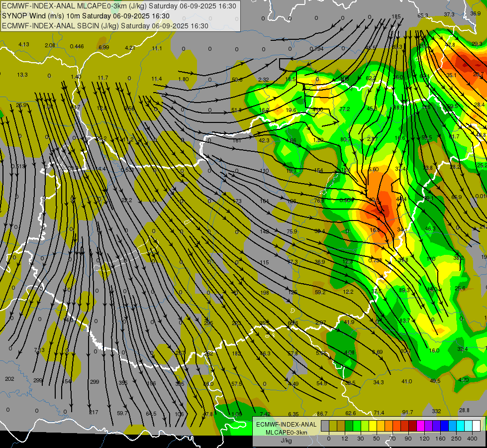Click the map value 6.99

[104, 47]
